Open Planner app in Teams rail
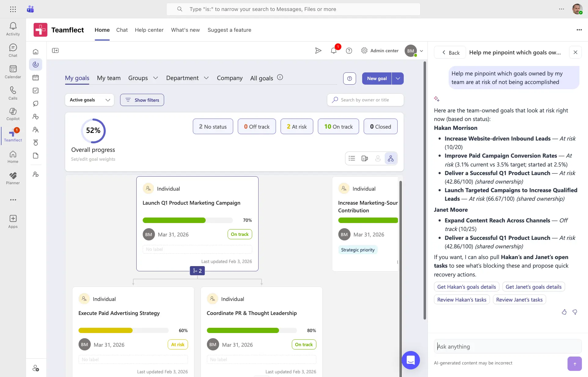The image size is (588, 377). click(x=13, y=178)
